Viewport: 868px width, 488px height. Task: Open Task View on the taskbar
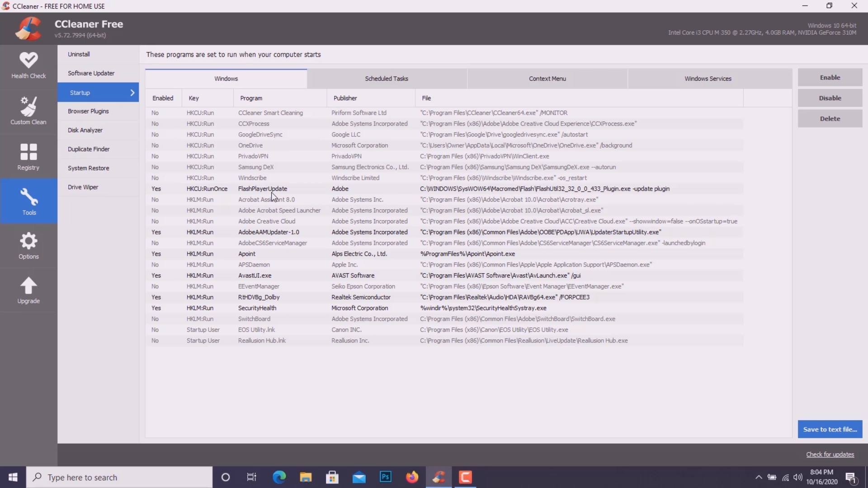(252, 477)
